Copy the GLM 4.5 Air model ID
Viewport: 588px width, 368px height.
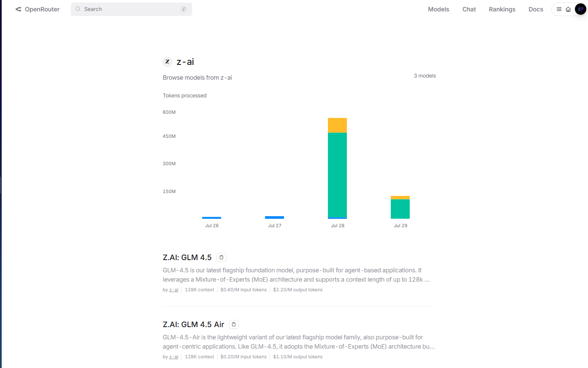234,324
